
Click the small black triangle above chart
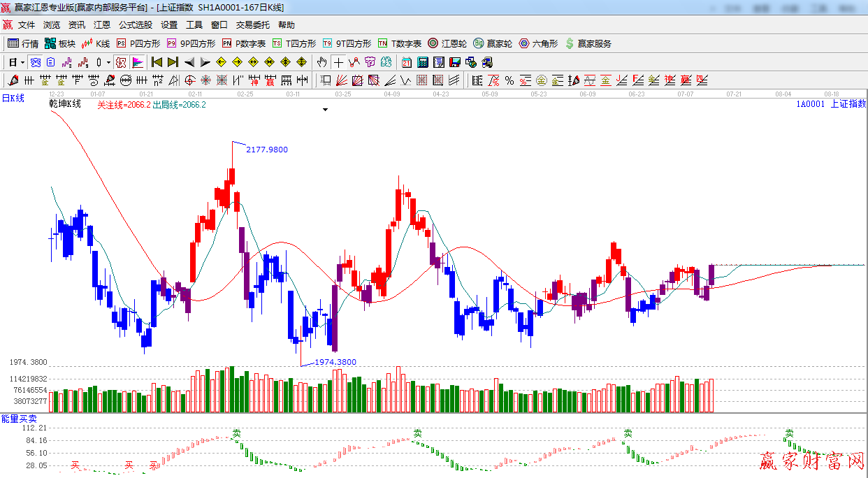click(325, 110)
